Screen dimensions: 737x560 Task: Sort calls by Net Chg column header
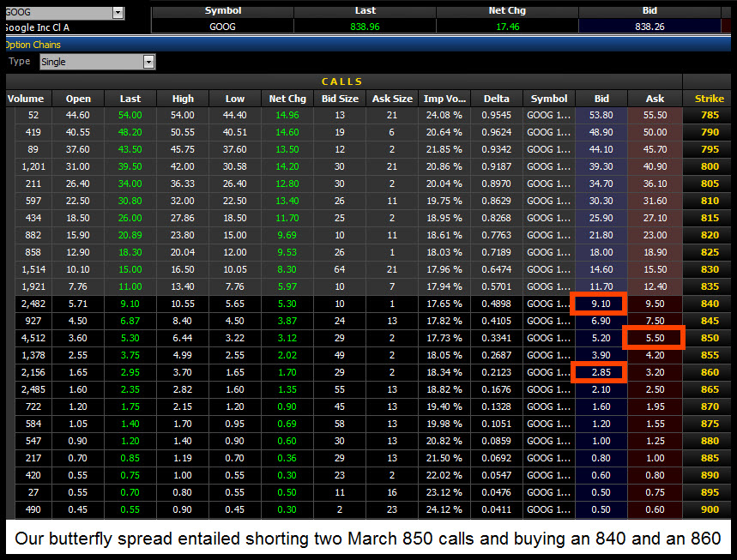click(287, 99)
